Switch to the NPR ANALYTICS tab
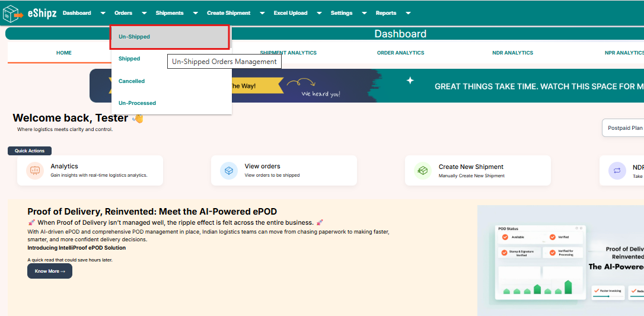The height and width of the screenshot is (316, 644). 624,53
